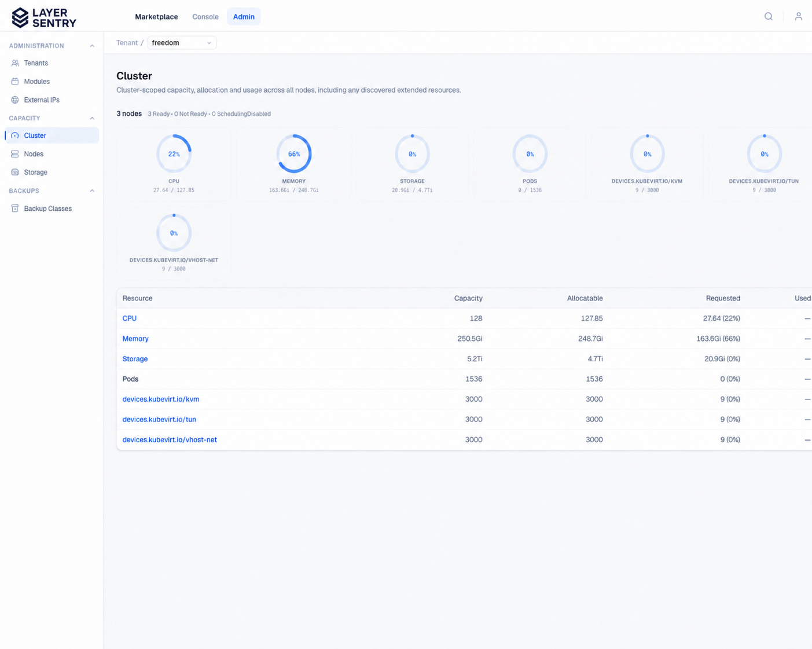812x649 pixels.
Task: Open the user profile icon
Action: click(798, 16)
